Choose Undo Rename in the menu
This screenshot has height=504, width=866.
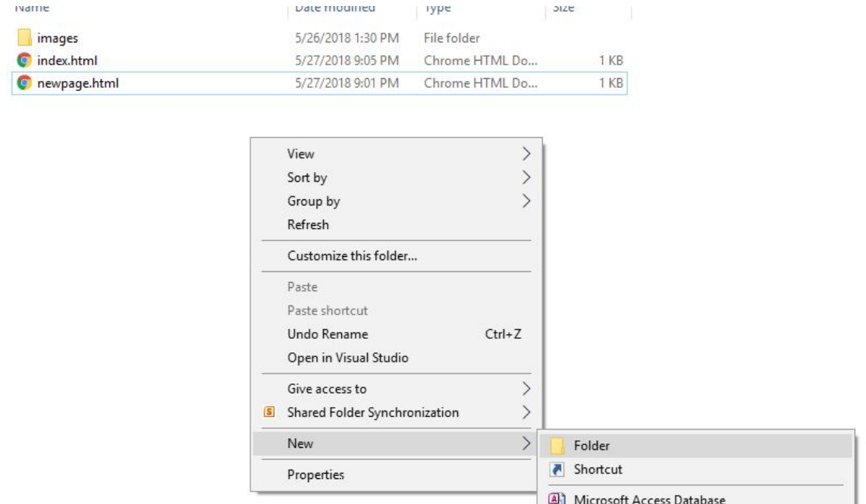click(328, 333)
